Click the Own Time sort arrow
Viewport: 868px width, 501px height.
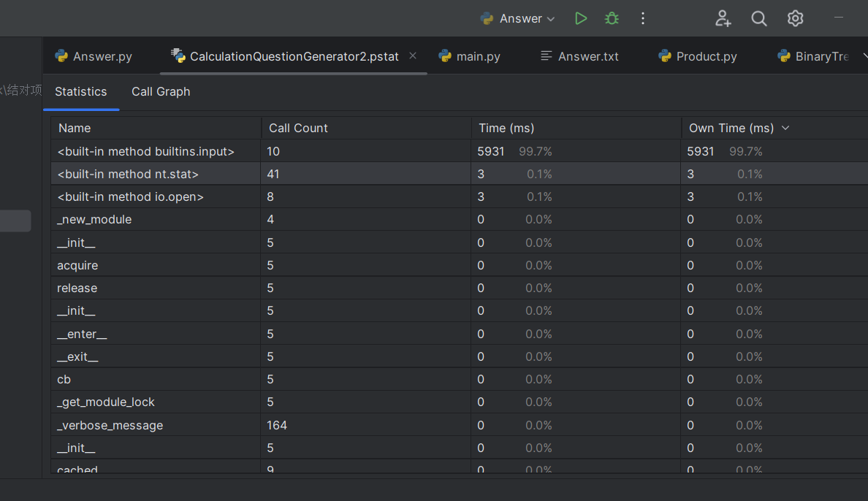pyautogui.click(x=785, y=128)
